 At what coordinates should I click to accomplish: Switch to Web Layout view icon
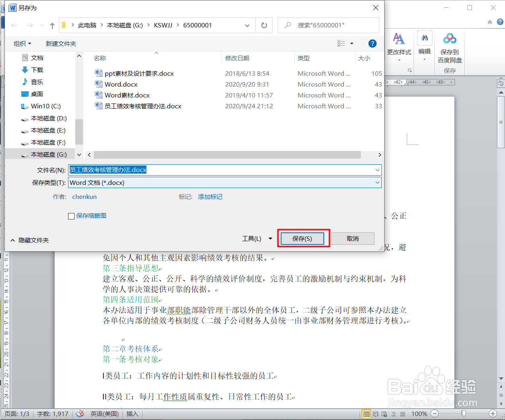384,414
